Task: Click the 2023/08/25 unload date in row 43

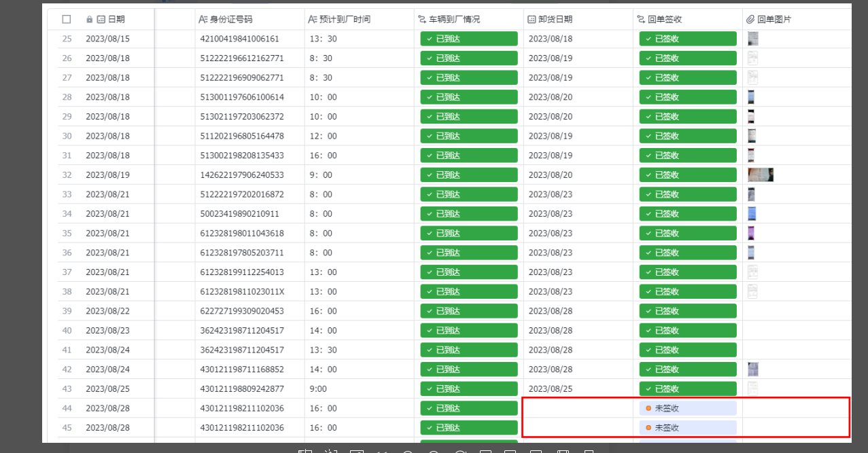Action: [x=551, y=389]
